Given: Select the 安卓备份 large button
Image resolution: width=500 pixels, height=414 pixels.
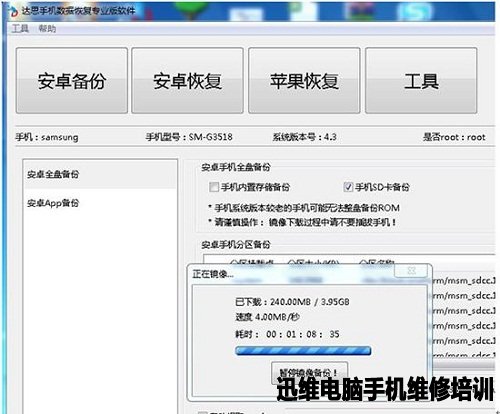Looking at the screenshot, I should click(72, 80).
